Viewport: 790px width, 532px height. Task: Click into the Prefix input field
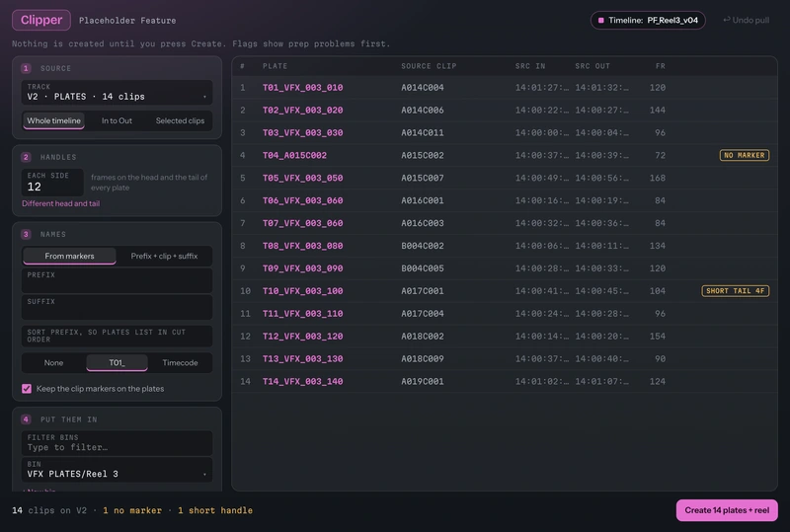pos(117,280)
